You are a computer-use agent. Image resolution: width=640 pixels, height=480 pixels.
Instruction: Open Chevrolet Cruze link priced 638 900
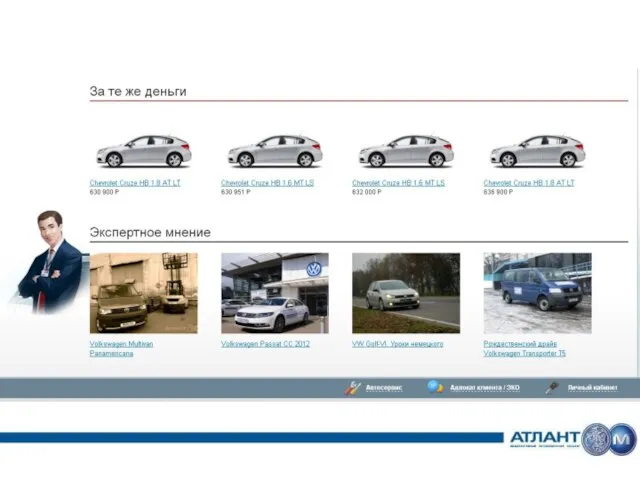529,183
